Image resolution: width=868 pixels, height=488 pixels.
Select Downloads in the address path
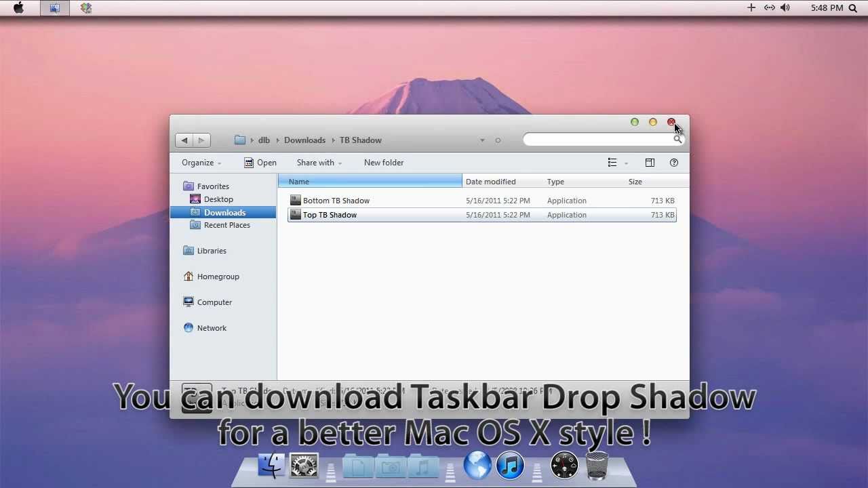(x=304, y=140)
